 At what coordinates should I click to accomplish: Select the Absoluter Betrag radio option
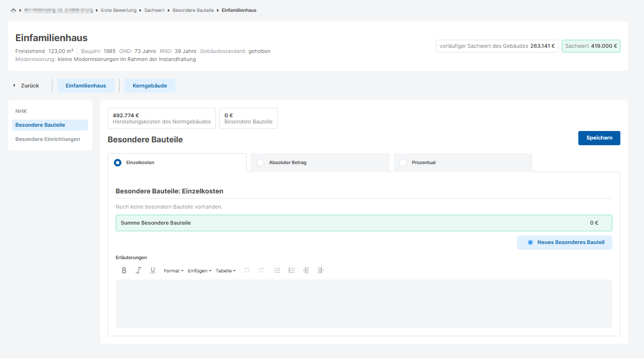[260, 163]
